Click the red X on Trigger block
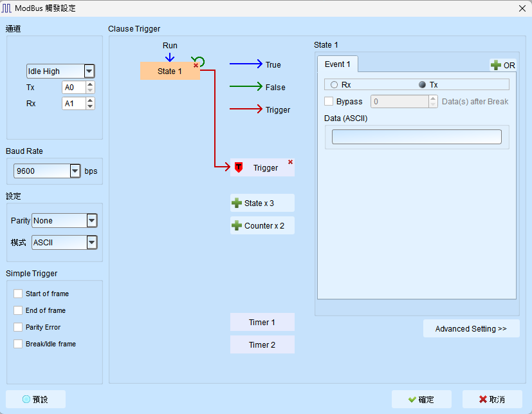Screen dimensions: 532x414 coord(290,162)
